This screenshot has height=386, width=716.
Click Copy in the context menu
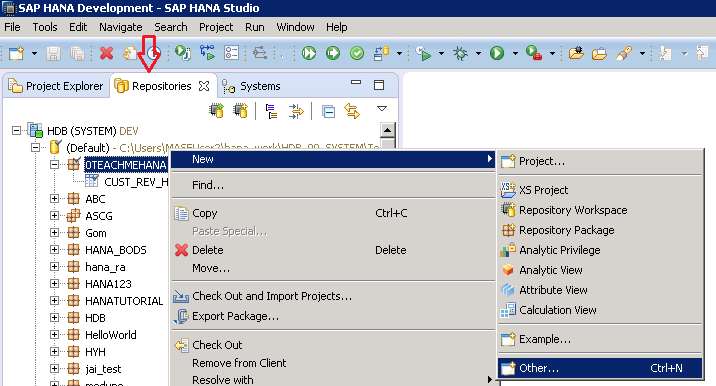tap(333, 213)
